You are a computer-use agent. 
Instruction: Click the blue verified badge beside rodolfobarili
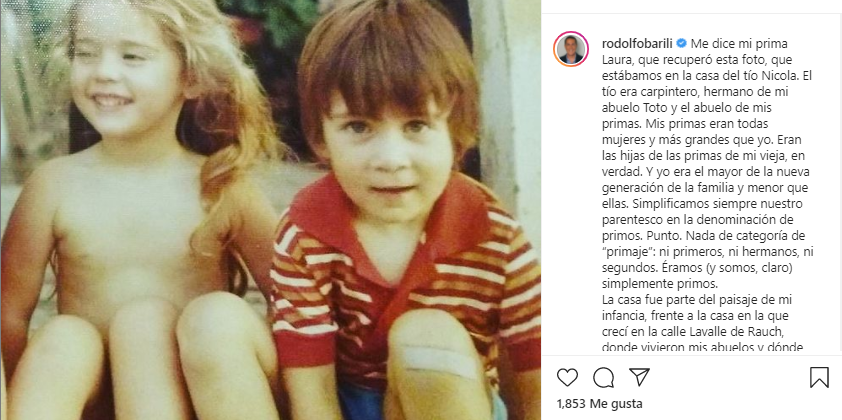click(x=680, y=43)
